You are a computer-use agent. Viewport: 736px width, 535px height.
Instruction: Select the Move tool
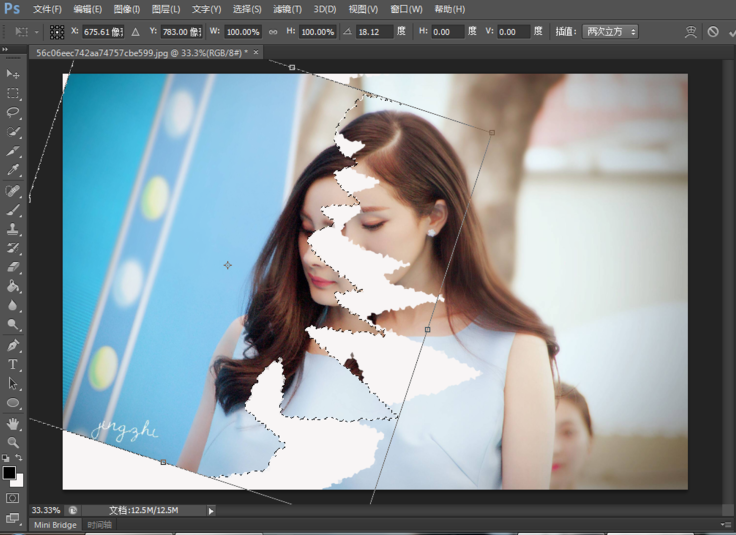tap(13, 74)
